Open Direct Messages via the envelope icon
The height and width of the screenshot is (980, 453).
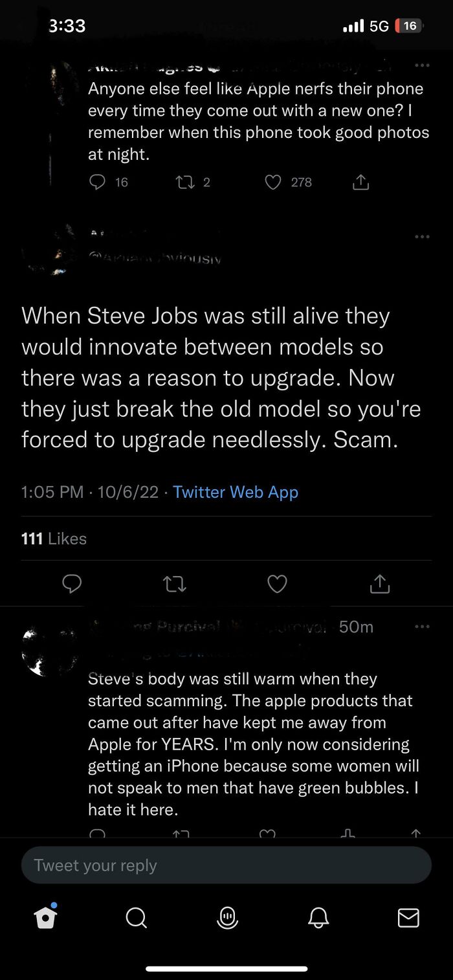click(x=408, y=917)
